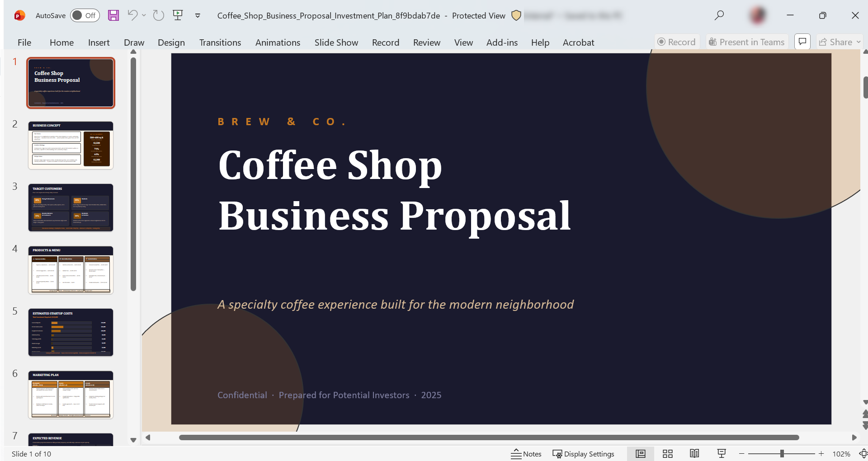The width and height of the screenshot is (868, 461).
Task: Open the File menu
Action: point(24,42)
